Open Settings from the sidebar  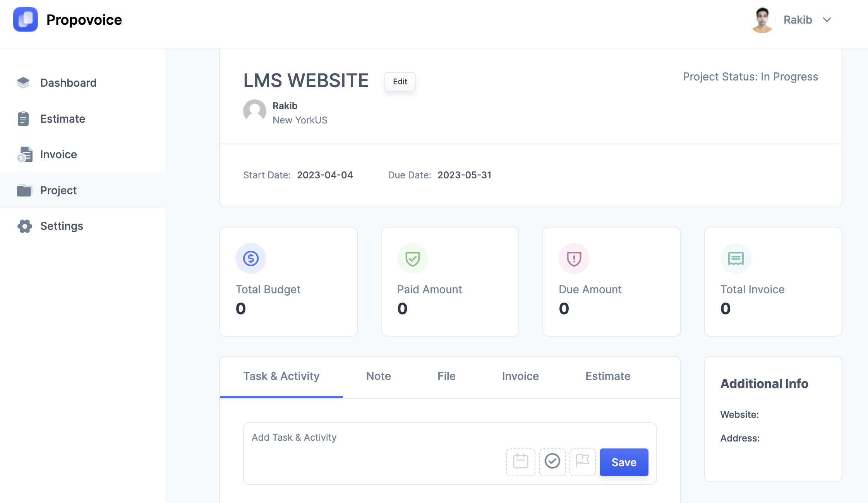click(x=82, y=226)
